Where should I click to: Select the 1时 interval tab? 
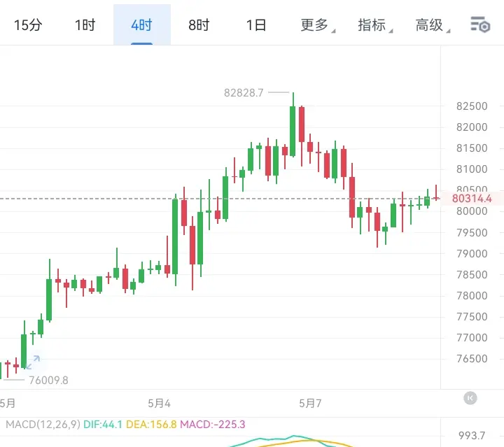pyautogui.click(x=85, y=25)
